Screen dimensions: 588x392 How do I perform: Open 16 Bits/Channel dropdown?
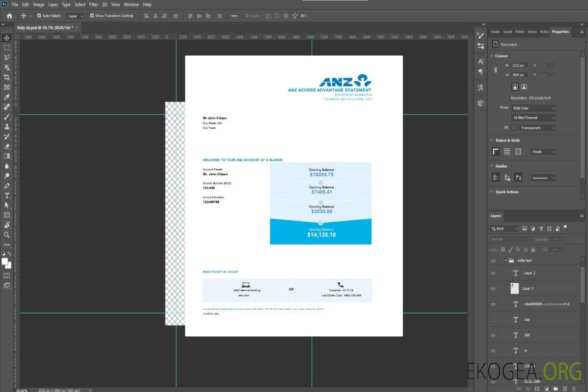(x=533, y=118)
